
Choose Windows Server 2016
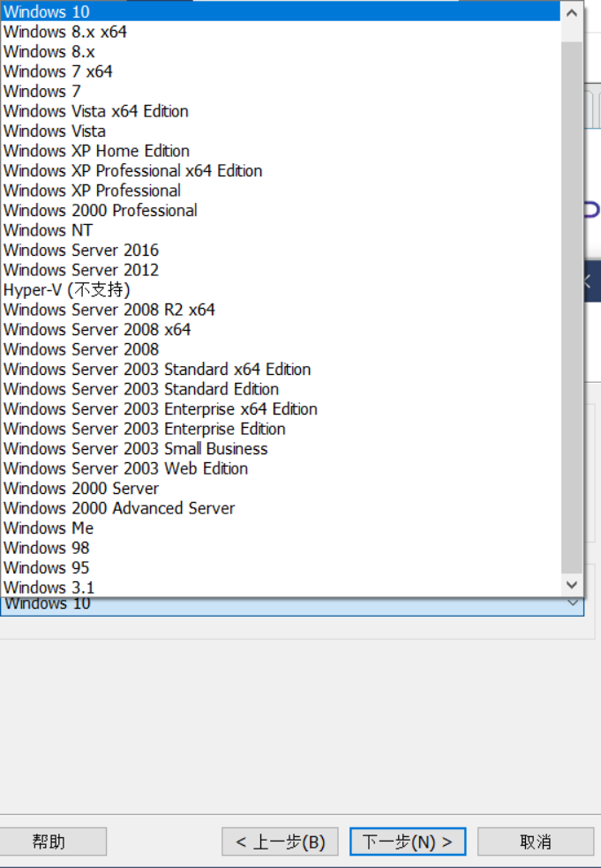coord(281,251)
